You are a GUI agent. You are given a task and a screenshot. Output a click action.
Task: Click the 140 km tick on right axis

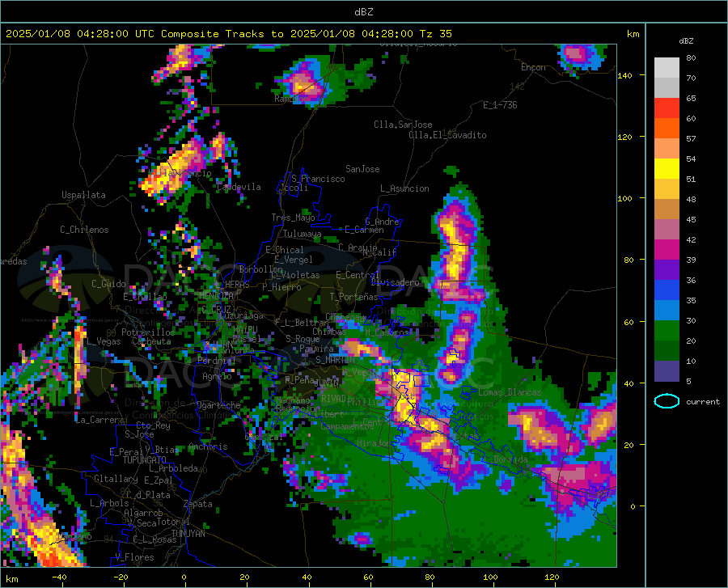pyautogui.click(x=624, y=75)
